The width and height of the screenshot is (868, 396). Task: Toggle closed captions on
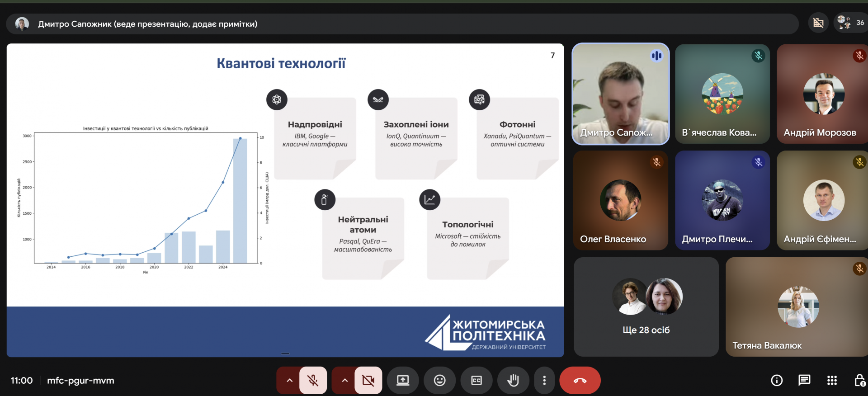coord(476,380)
